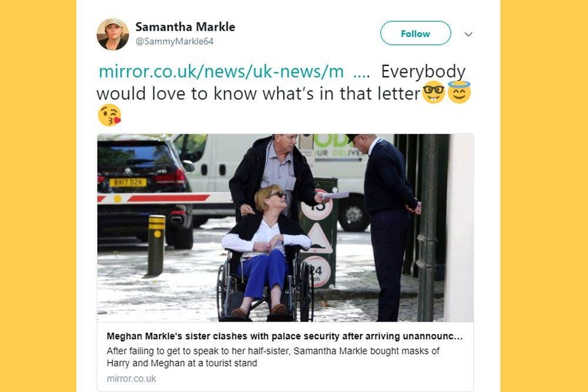Expand the tweet options chevron

(x=468, y=34)
